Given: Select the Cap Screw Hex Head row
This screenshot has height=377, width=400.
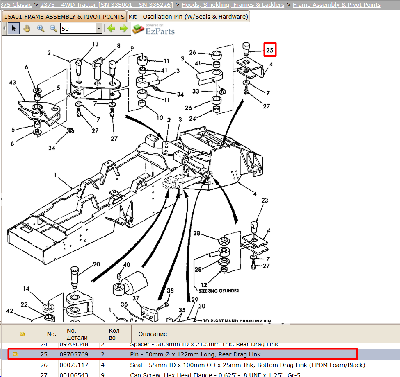Looking at the screenshot, I should (200, 374).
